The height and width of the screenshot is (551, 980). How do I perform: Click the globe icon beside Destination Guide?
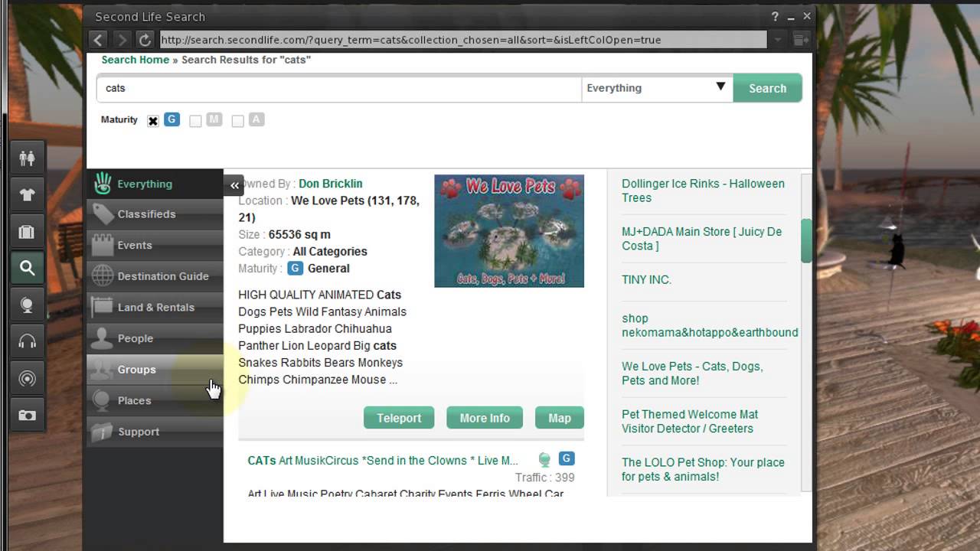103,276
